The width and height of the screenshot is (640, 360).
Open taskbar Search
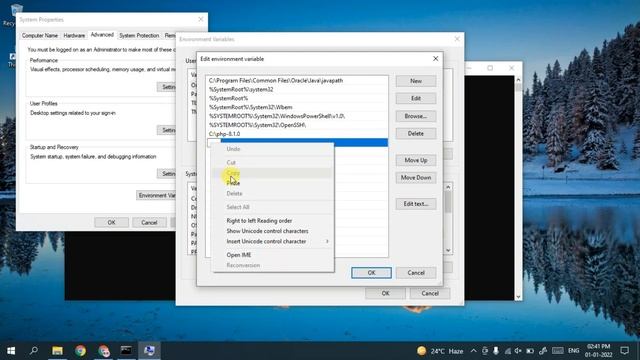(34, 351)
